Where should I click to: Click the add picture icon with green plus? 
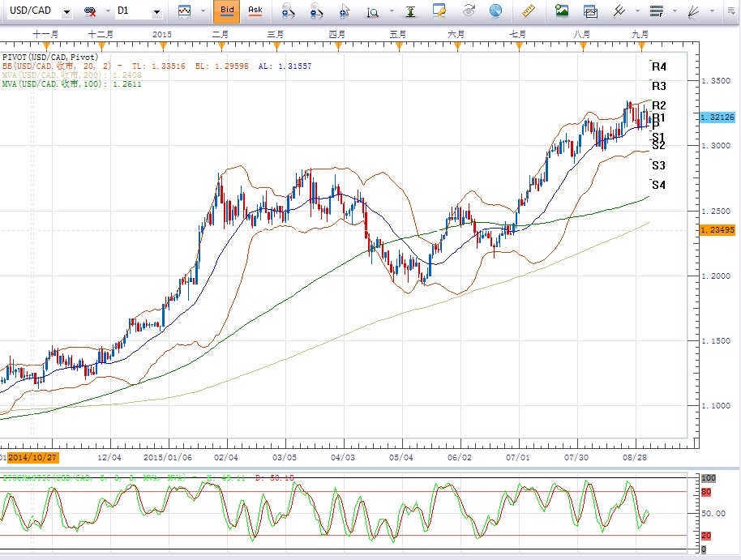coord(561,11)
